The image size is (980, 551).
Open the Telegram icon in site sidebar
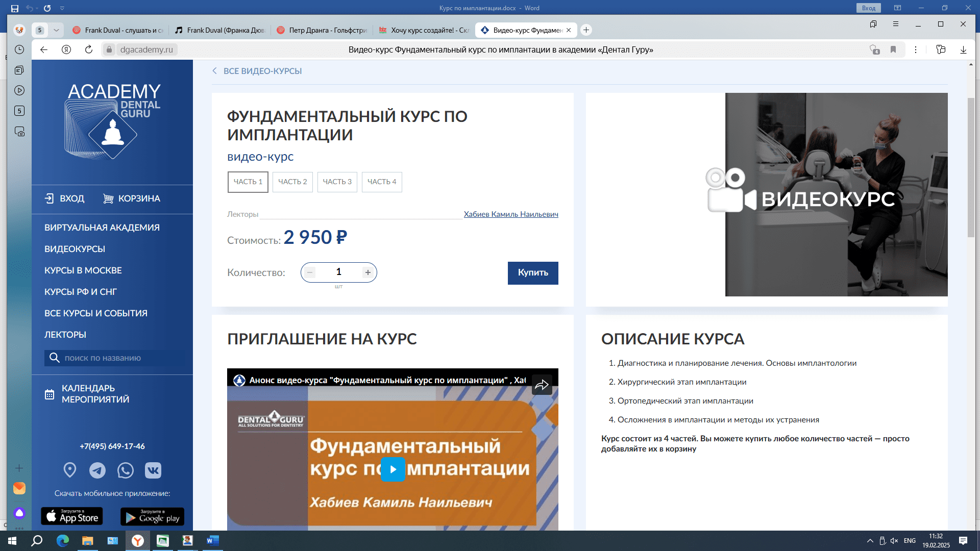97,470
